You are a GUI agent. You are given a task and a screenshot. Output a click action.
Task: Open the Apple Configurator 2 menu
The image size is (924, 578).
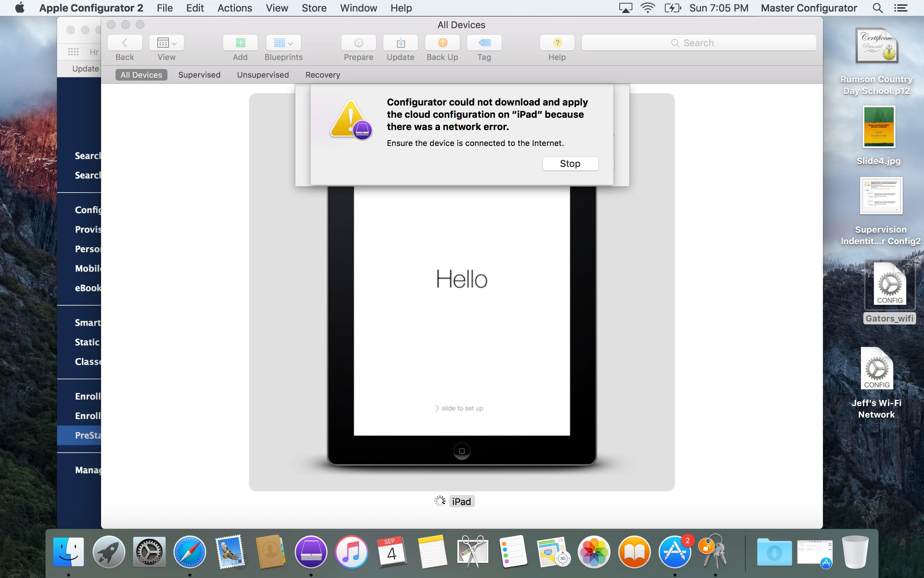pos(91,8)
